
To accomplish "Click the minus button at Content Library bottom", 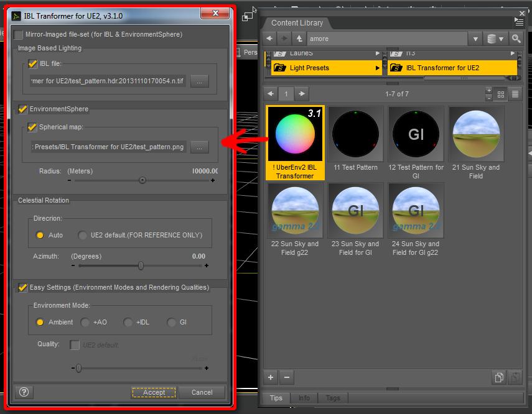I will (287, 377).
